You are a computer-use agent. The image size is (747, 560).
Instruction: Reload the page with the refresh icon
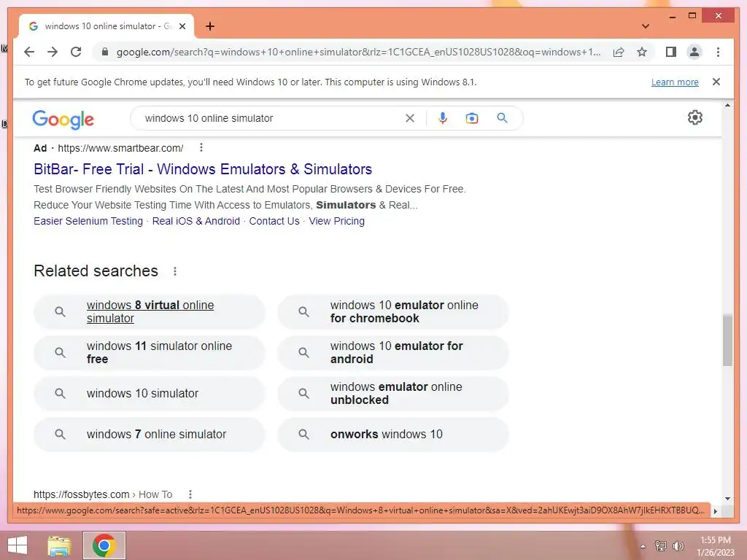pyautogui.click(x=76, y=52)
